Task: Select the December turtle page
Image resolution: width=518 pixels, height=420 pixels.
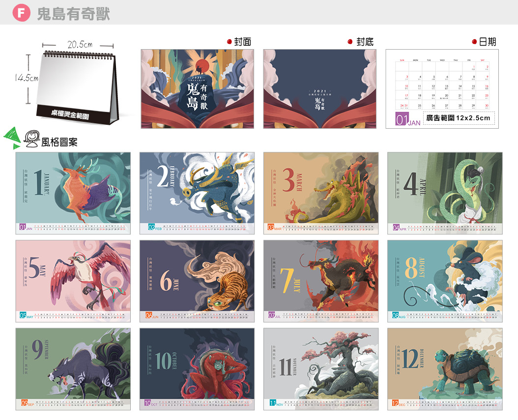Action: tap(445, 369)
